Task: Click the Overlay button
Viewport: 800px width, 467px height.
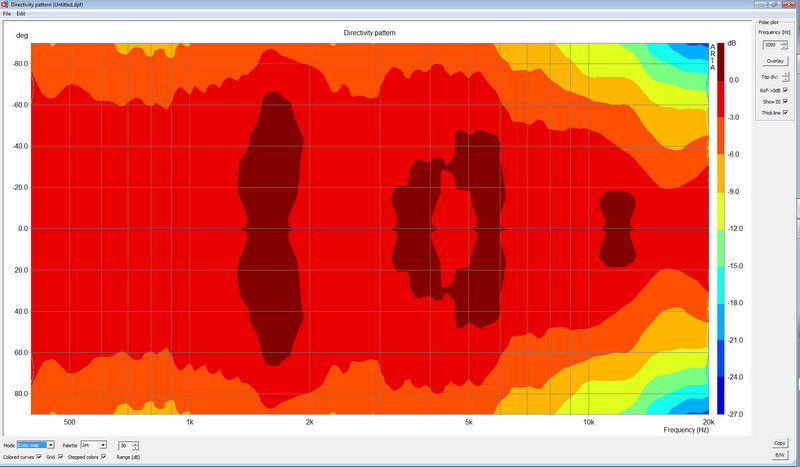Action: [x=775, y=61]
